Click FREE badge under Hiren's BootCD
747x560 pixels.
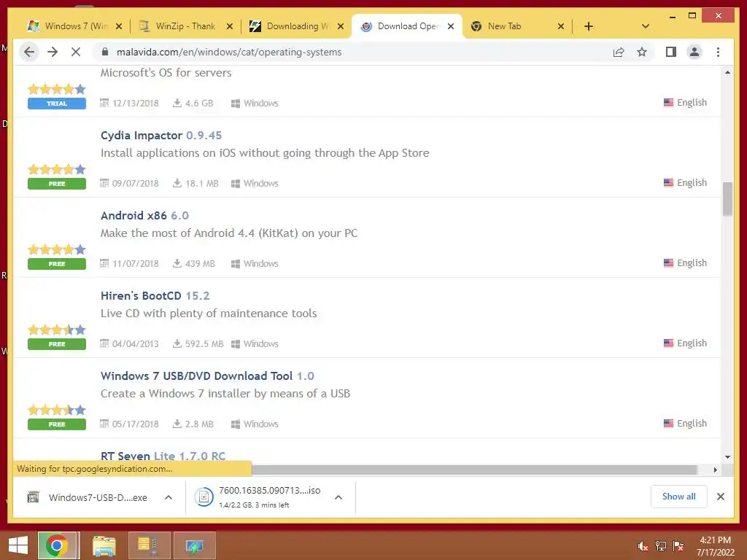click(x=57, y=344)
